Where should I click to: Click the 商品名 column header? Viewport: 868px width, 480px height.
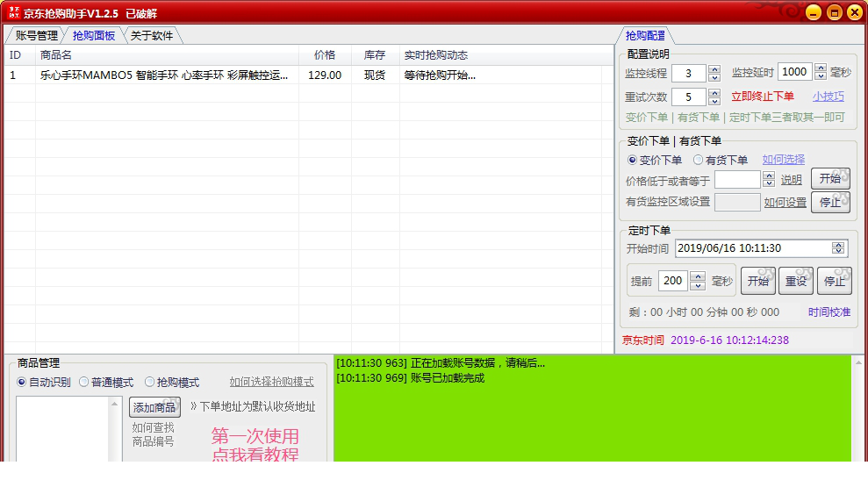pos(167,55)
